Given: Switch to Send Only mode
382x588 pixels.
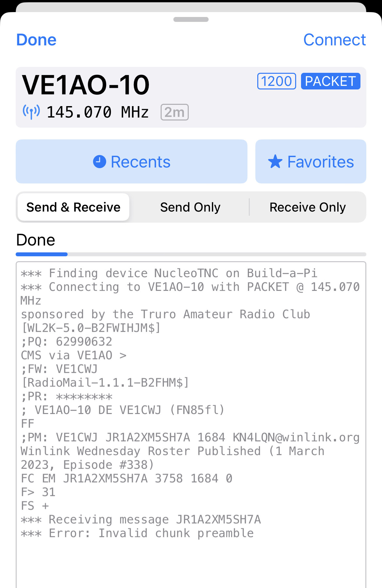Looking at the screenshot, I should click(x=190, y=207).
